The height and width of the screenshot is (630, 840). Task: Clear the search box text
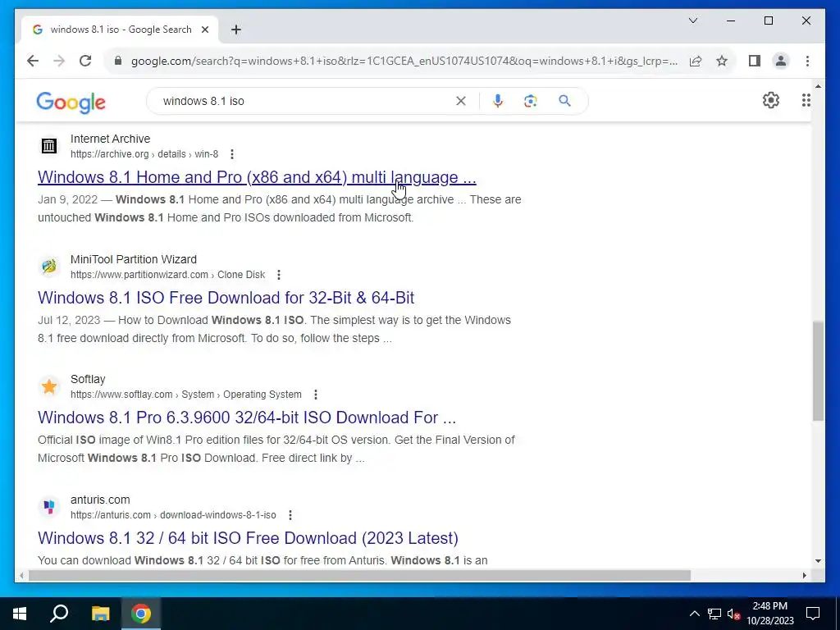pyautogui.click(x=461, y=101)
